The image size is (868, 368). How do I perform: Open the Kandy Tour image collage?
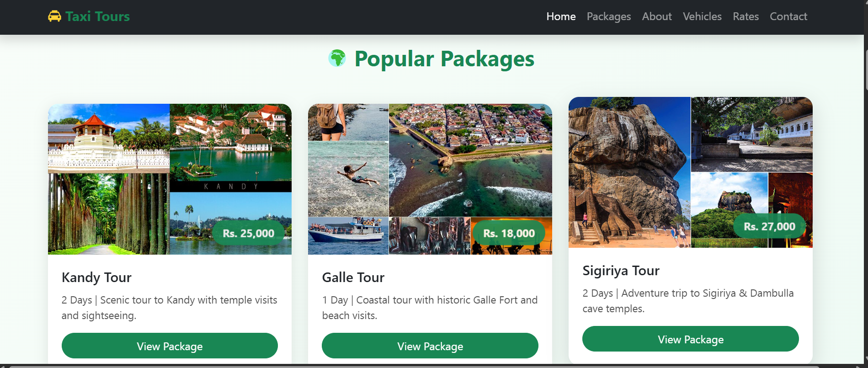pyautogui.click(x=170, y=178)
